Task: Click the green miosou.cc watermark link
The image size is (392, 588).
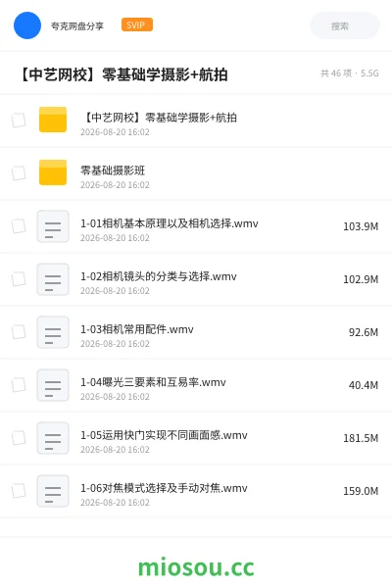Action: pos(196,567)
